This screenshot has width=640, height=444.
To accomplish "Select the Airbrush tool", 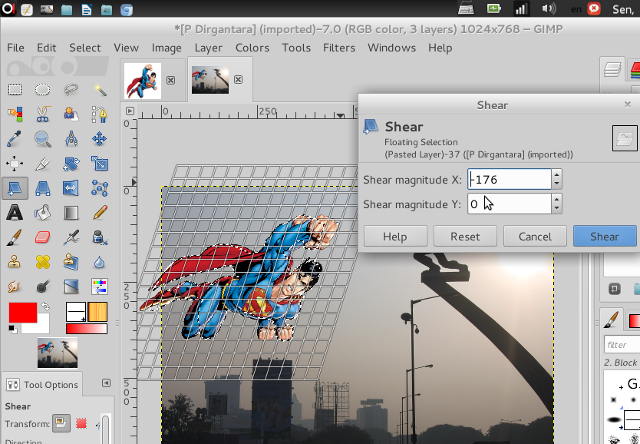I will pos(71,238).
